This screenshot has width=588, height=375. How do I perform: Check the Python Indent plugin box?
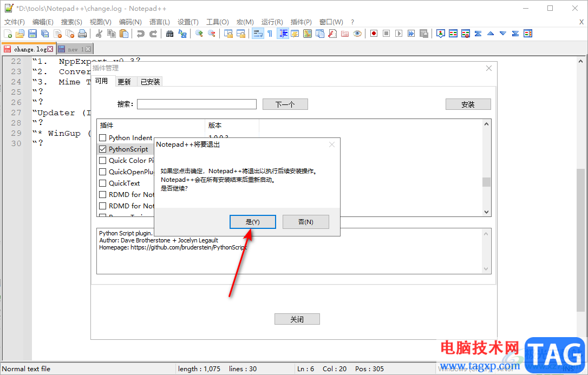tap(102, 138)
